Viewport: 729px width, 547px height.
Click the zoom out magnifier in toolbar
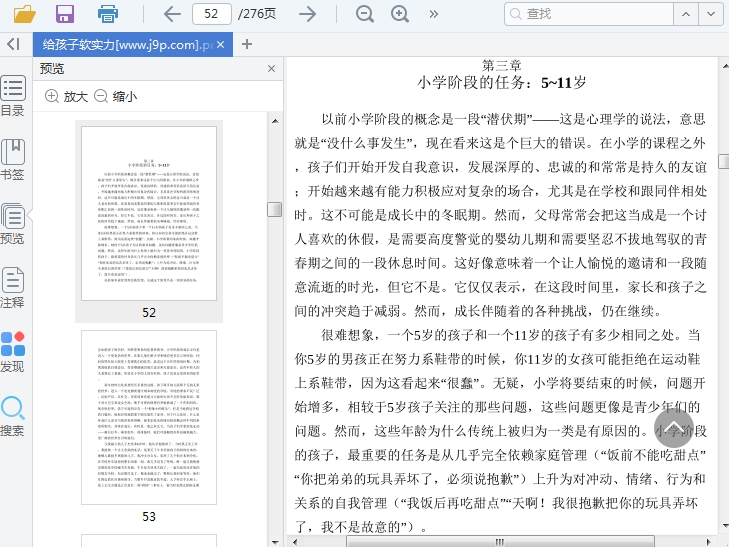click(x=365, y=14)
